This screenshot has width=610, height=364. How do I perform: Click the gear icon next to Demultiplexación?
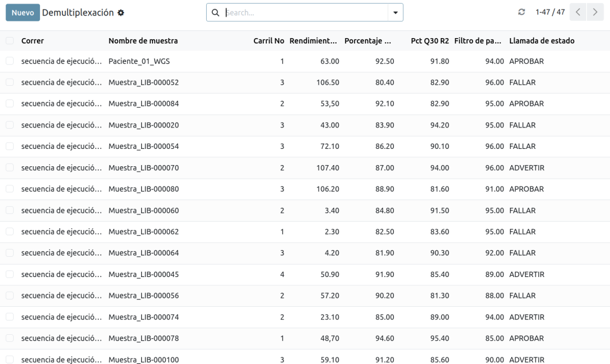(121, 13)
